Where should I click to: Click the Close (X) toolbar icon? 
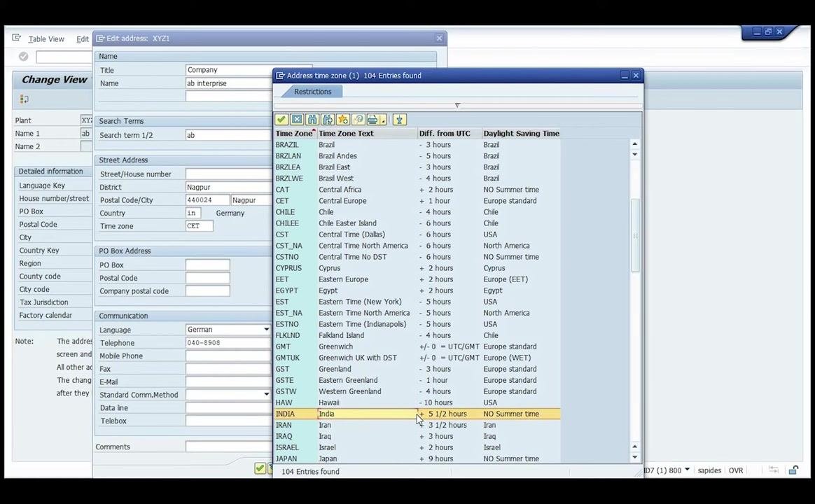pyautogui.click(x=297, y=120)
